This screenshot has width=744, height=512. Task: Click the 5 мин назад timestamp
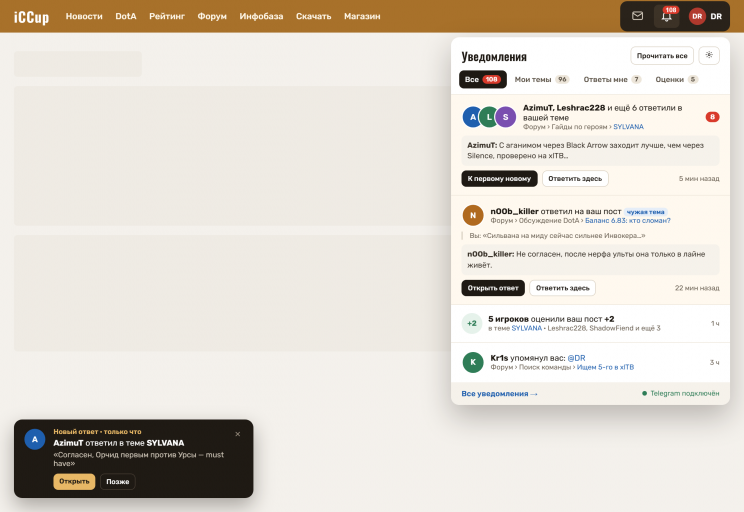(x=699, y=179)
